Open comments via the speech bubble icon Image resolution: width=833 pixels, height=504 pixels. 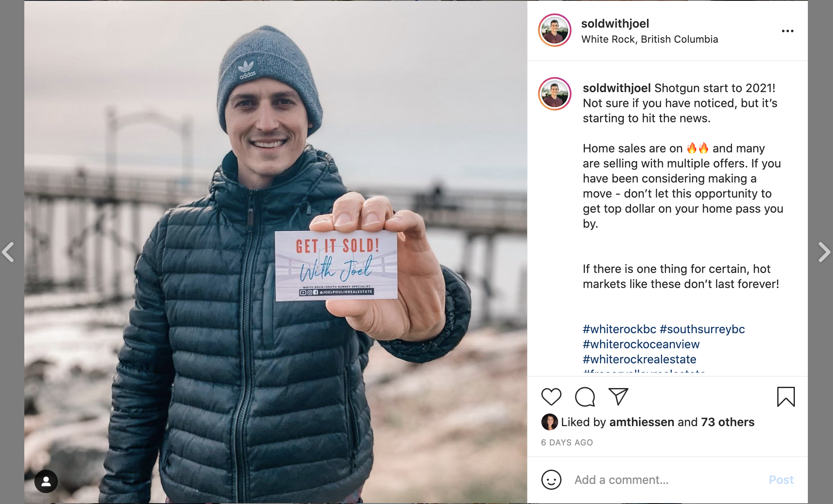click(585, 396)
